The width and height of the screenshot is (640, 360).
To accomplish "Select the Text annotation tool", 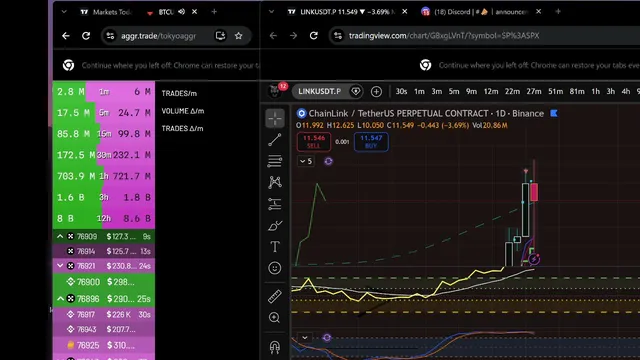I will click(x=275, y=246).
